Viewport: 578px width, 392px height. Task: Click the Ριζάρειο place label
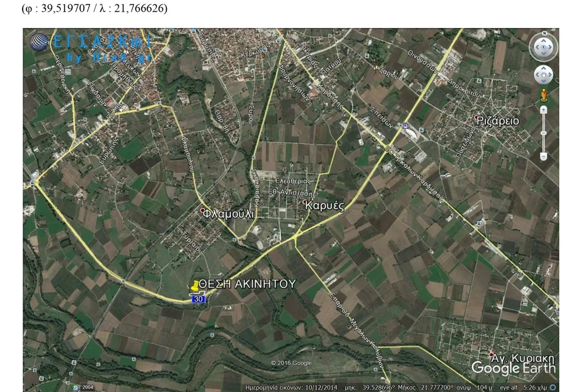498,121
